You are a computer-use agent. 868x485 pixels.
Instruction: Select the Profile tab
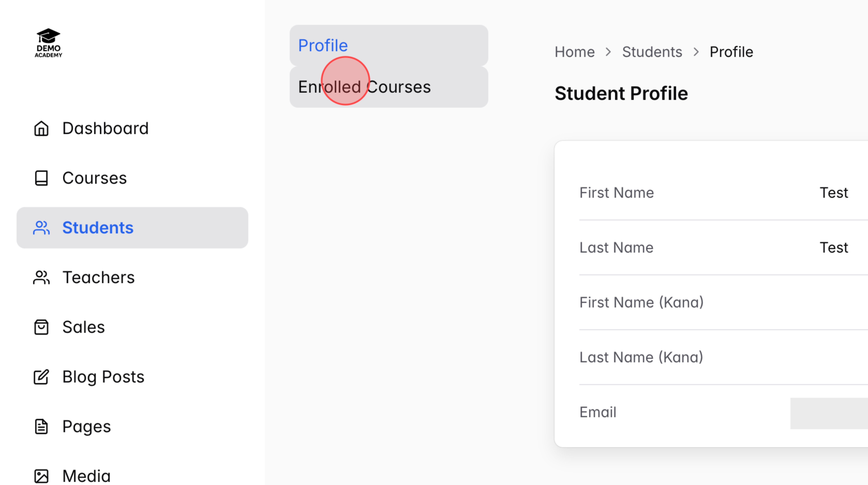click(323, 45)
